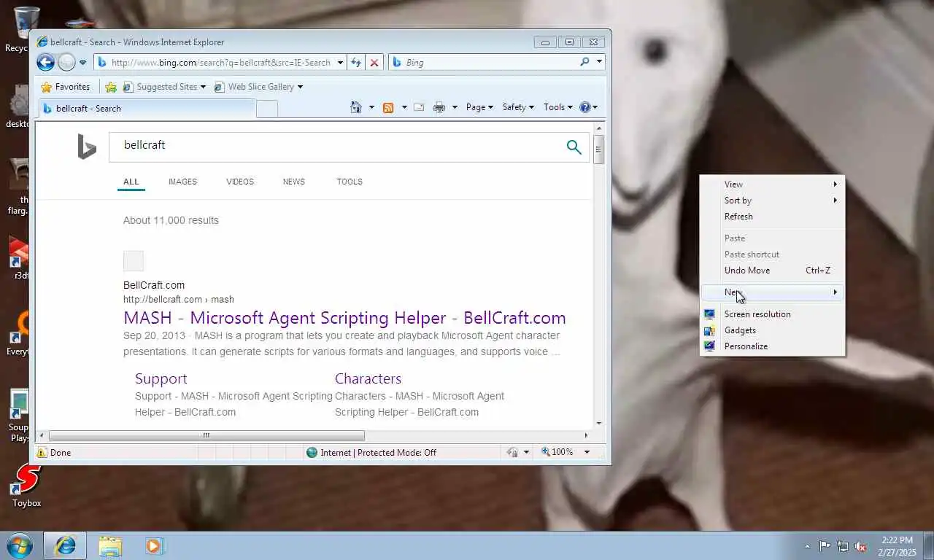Click the muted volume tray icon
Viewport: 934px width, 560px height.
point(861,546)
